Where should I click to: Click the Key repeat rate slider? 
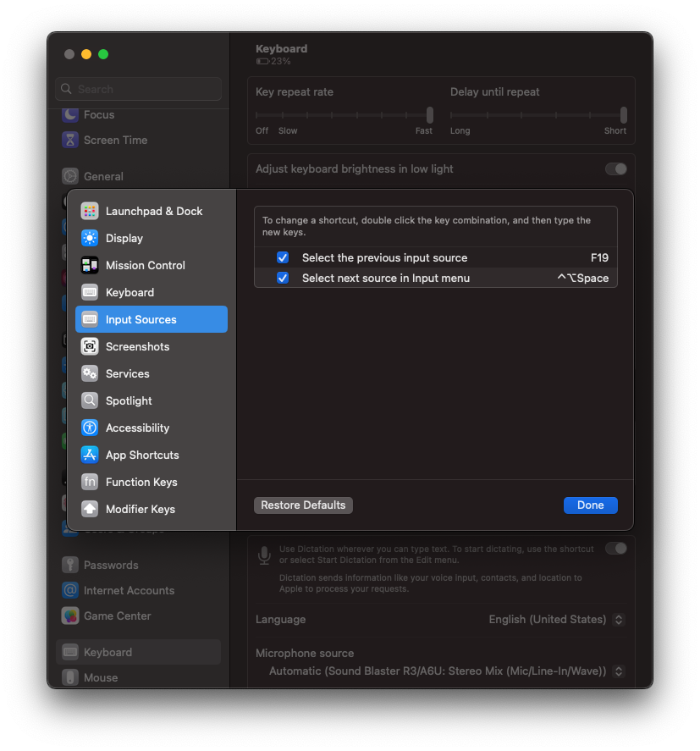(344, 115)
